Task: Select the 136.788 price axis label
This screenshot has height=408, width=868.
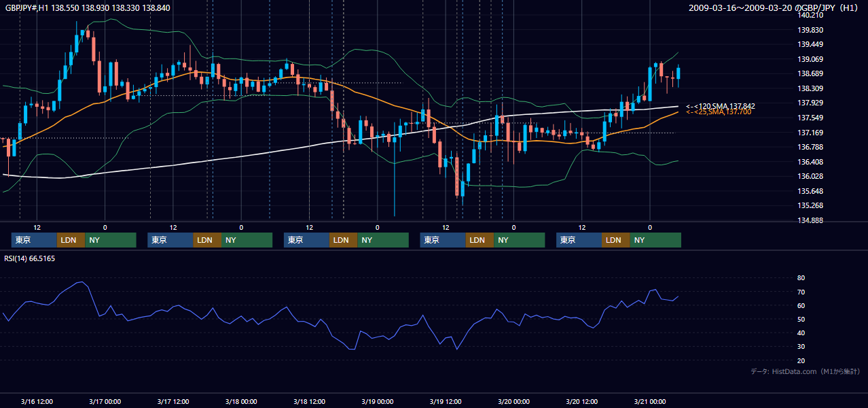Action: [x=811, y=147]
